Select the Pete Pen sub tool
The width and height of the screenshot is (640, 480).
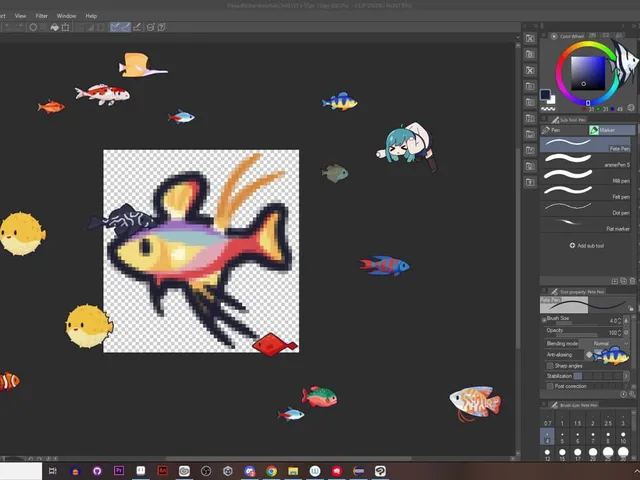point(587,144)
